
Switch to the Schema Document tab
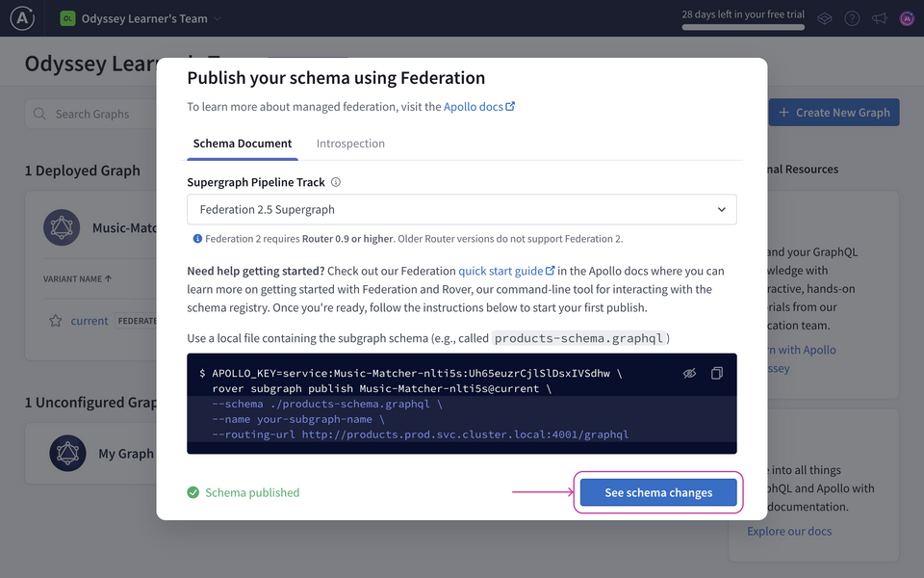pyautogui.click(x=243, y=144)
